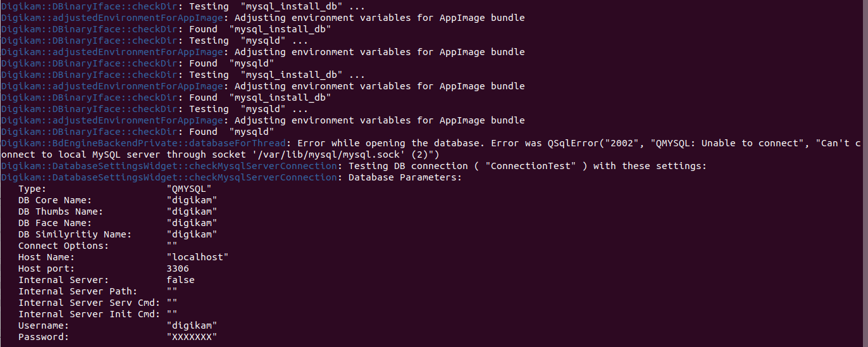Screen dimensions: 868x347
Task: Click the masked password "XXXXXXX"
Action: 192,337
